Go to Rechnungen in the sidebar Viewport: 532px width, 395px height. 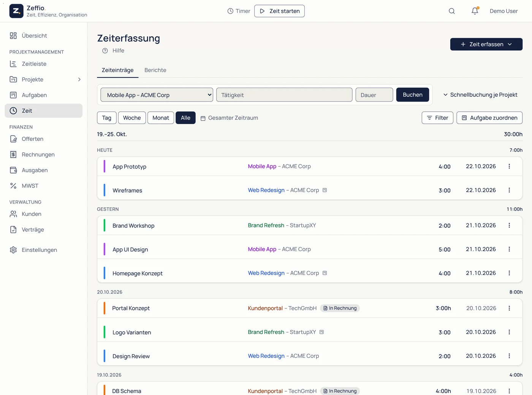point(44,155)
